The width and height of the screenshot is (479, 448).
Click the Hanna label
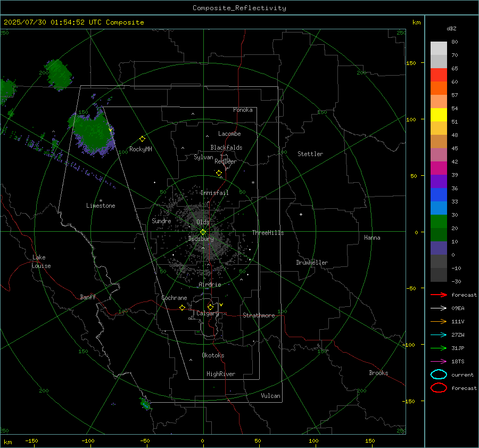coord(372,238)
